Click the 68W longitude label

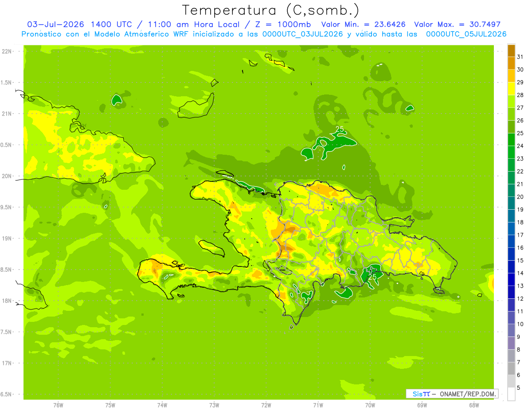point(474,405)
